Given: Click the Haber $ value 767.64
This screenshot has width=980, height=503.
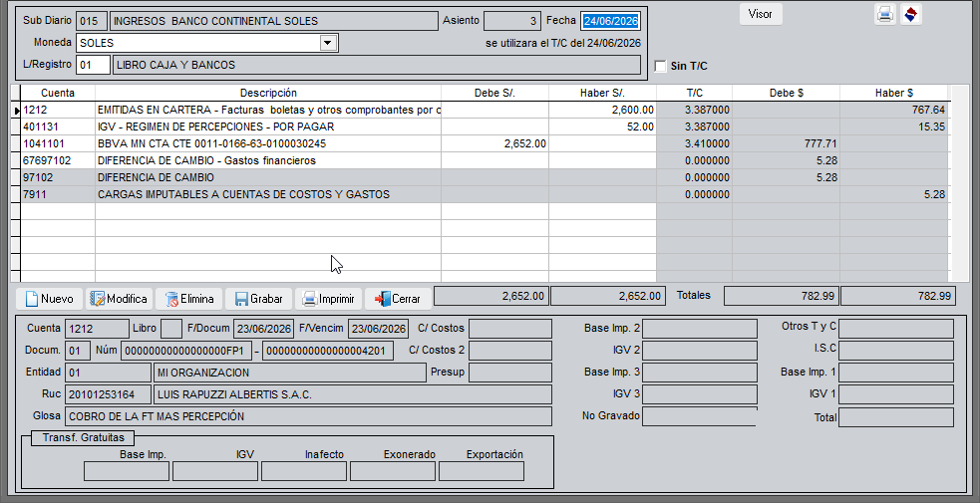Looking at the screenshot, I should tap(928, 110).
